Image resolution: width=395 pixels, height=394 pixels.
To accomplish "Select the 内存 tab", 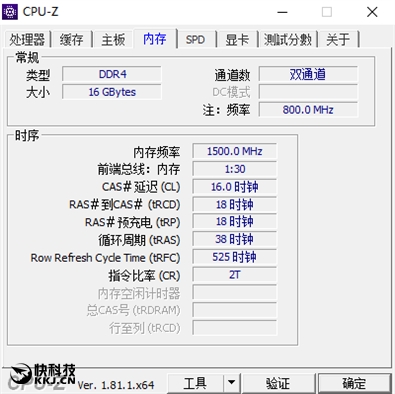I will pos(155,39).
